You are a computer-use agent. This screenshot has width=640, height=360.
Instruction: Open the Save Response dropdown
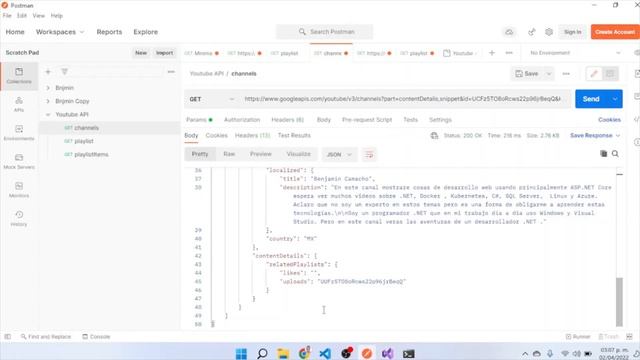[595, 136]
